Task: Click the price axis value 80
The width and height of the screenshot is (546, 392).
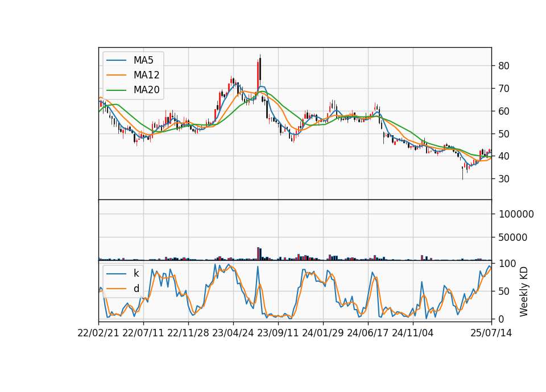Action: (x=503, y=66)
